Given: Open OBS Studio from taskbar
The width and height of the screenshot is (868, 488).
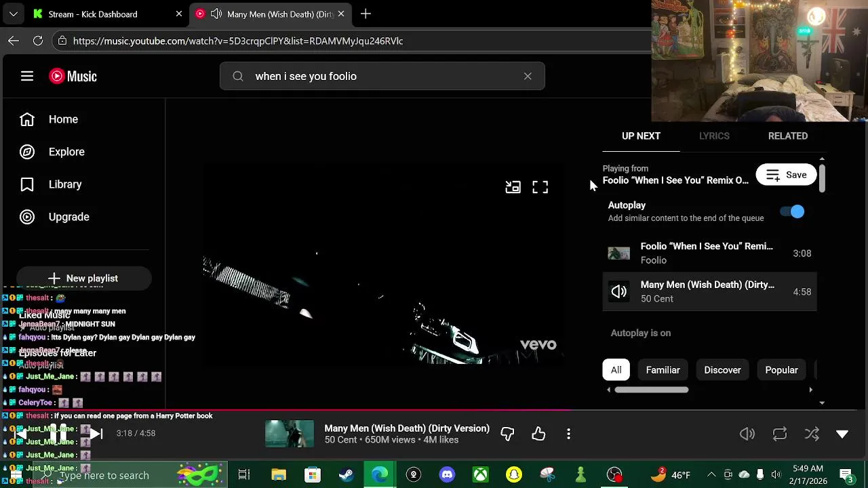Looking at the screenshot, I should click(614, 475).
